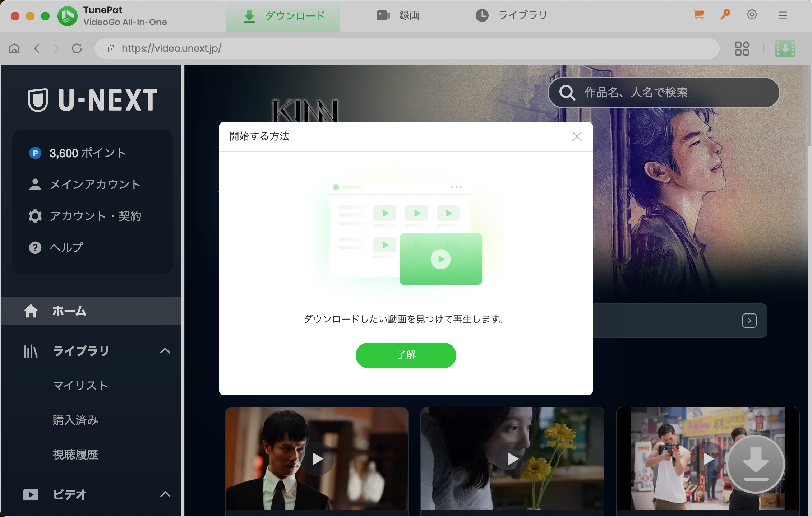Click the KINN title on banner
Screen dimensions: 812x517
(305, 111)
